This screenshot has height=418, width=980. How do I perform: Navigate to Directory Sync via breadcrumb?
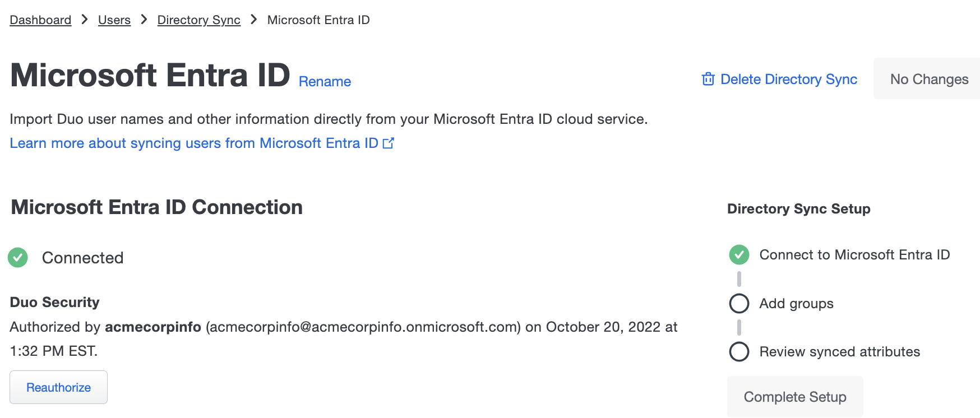click(198, 20)
